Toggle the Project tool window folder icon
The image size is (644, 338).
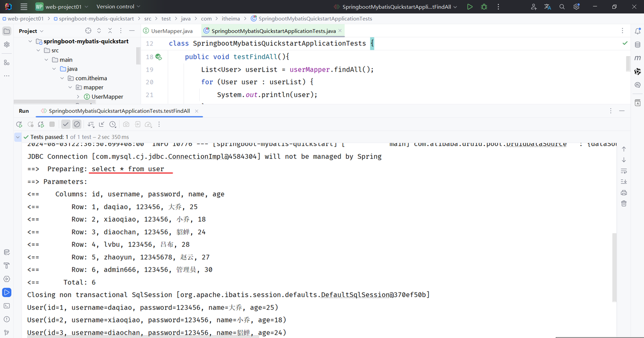[x=7, y=31]
